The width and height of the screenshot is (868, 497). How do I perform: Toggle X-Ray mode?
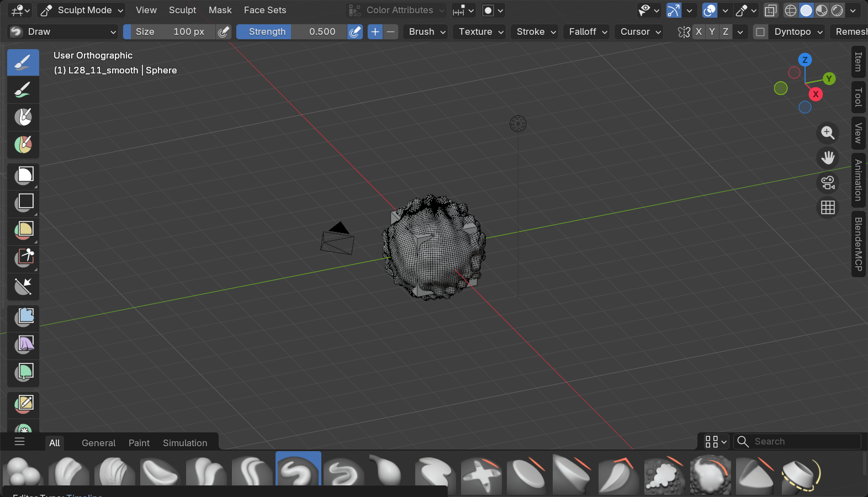[x=771, y=10]
